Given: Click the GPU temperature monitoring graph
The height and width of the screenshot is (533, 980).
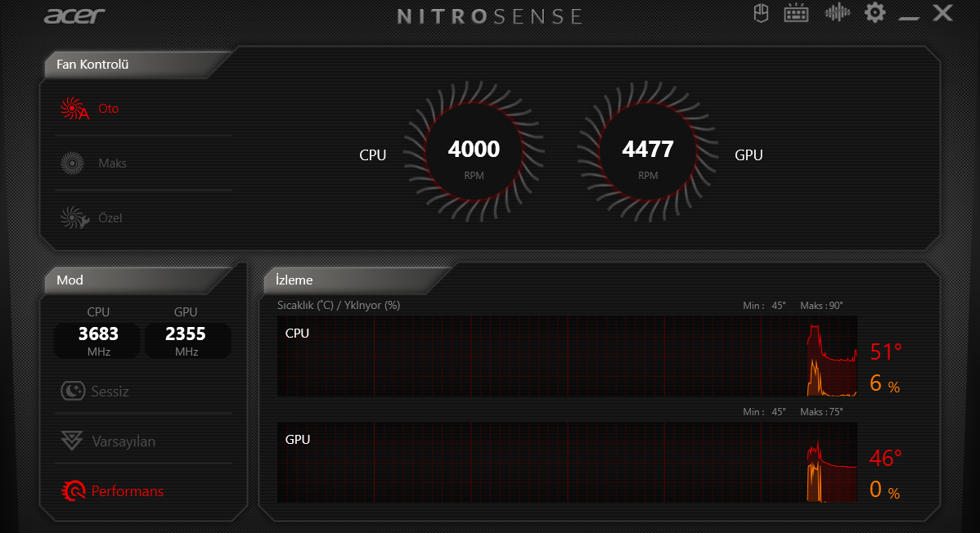Looking at the screenshot, I should tap(567, 462).
